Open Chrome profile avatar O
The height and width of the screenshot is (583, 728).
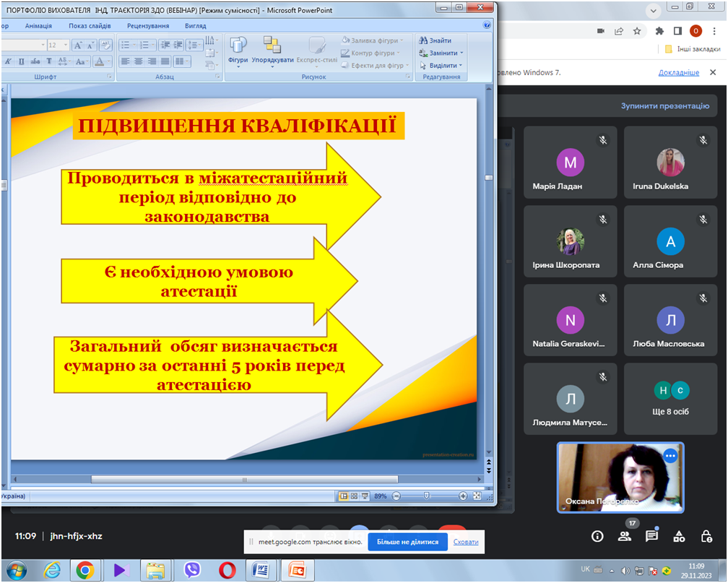[x=695, y=31]
